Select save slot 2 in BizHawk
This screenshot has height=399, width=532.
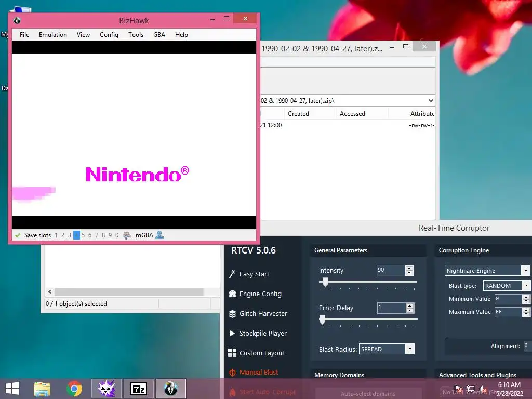click(x=63, y=235)
